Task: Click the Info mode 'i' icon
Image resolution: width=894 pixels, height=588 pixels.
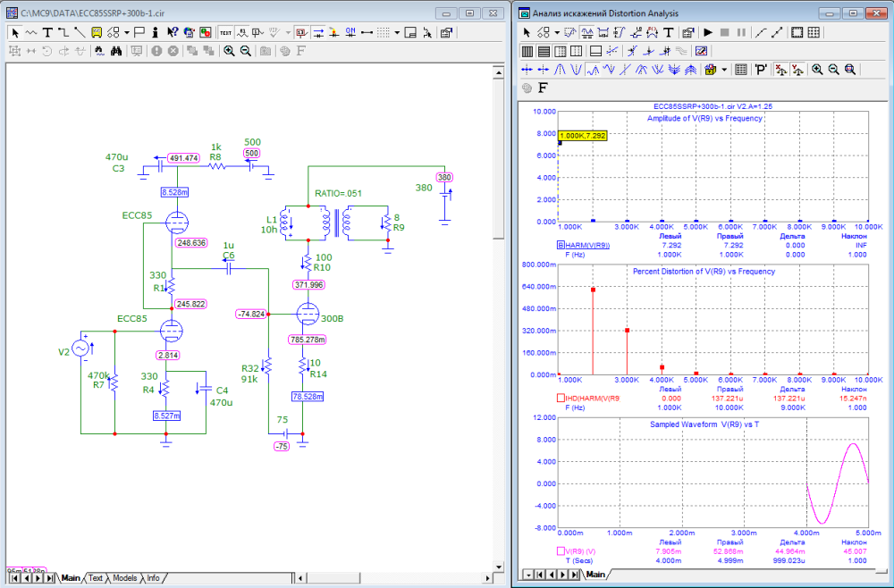Action: tap(156, 31)
